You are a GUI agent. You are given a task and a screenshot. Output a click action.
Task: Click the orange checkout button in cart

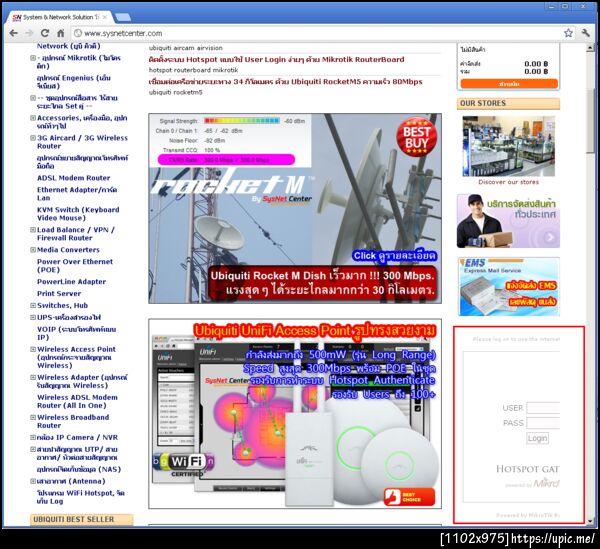[509, 84]
